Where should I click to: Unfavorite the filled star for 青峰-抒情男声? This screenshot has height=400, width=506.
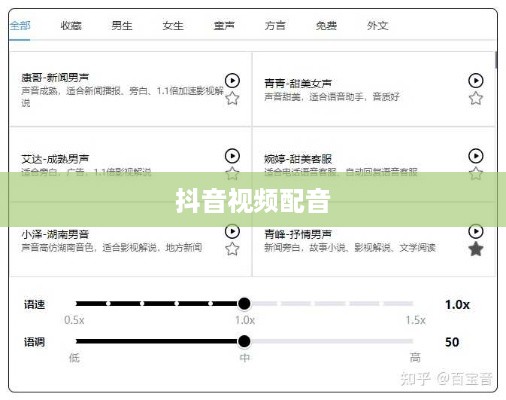pos(476,249)
